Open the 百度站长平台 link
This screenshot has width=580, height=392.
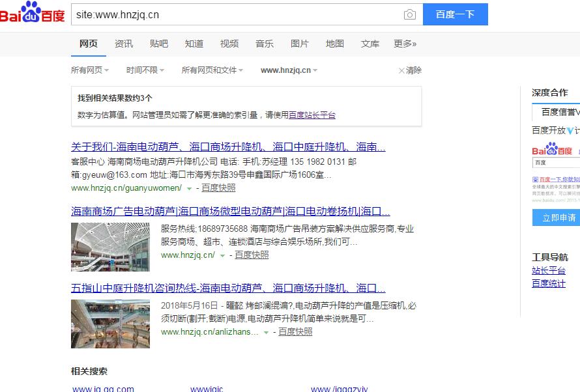(x=312, y=115)
